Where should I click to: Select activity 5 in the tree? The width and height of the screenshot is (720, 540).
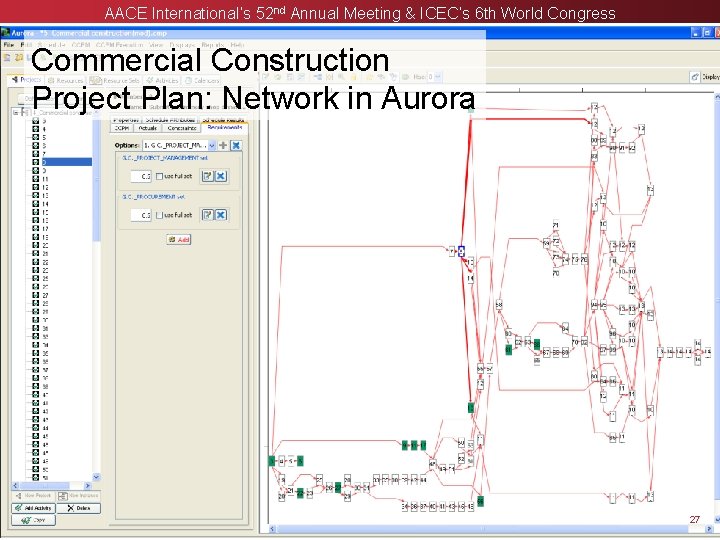click(x=44, y=137)
